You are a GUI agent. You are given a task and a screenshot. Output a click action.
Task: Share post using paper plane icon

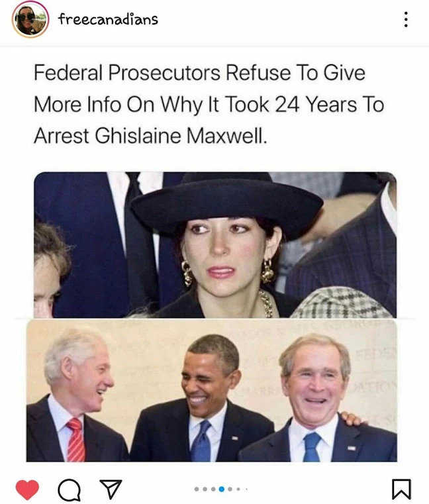111,489
